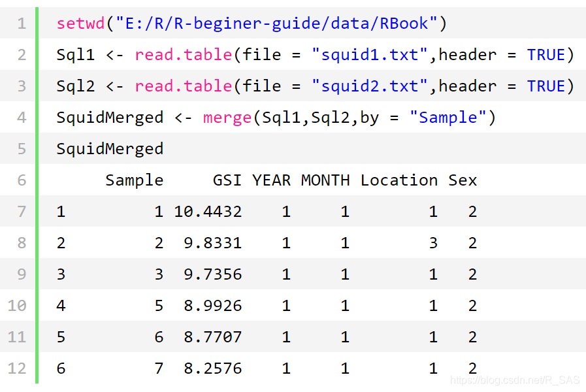
Task: Click the Sql2 variable starting line 3
Action: [76, 86]
